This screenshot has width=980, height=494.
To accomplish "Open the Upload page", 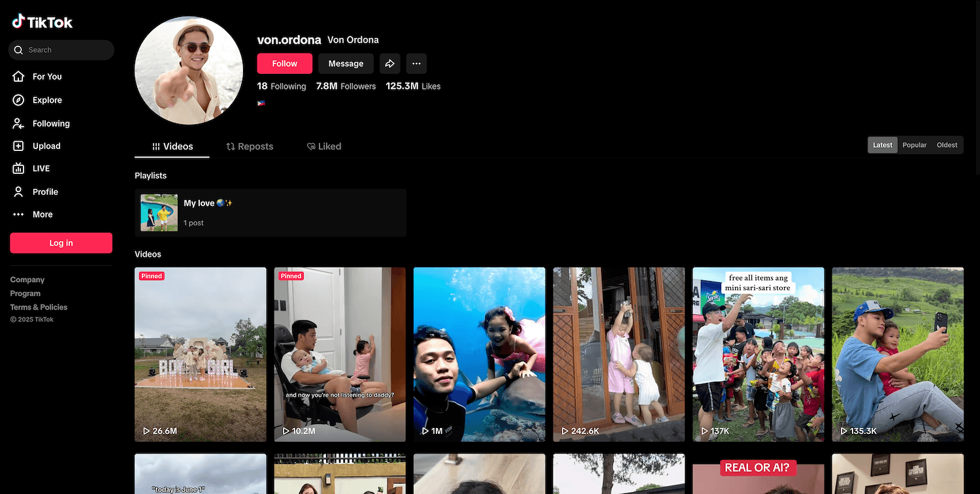I will [46, 146].
